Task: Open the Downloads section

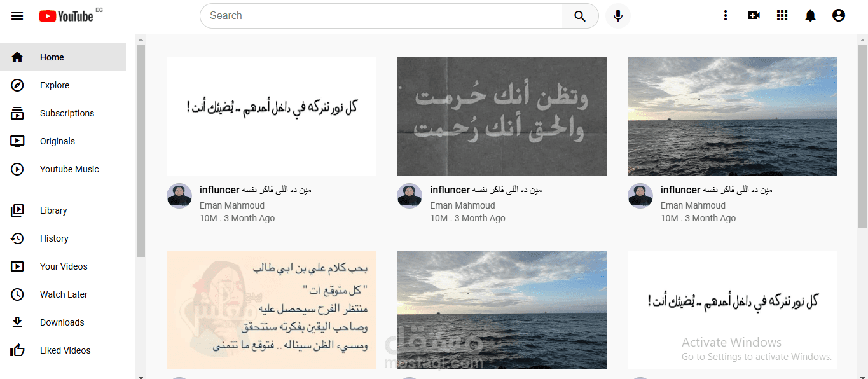Action: pyautogui.click(x=18, y=322)
